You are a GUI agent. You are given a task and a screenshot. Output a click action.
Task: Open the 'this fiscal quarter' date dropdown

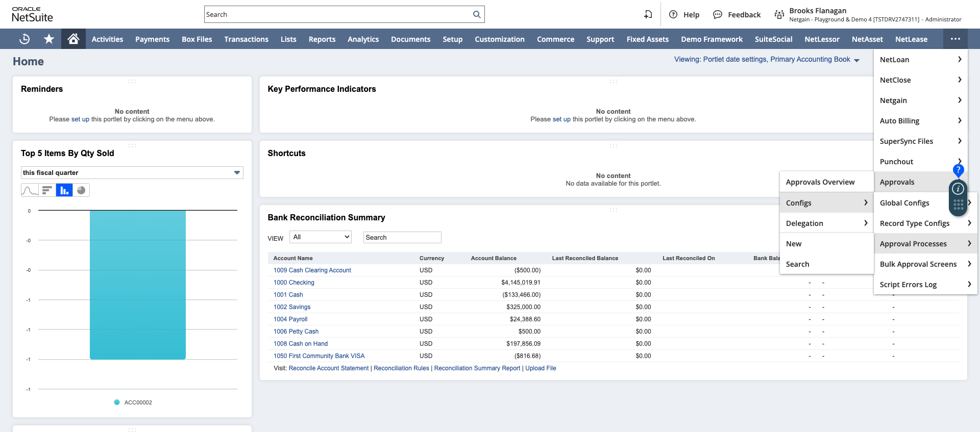(x=132, y=173)
